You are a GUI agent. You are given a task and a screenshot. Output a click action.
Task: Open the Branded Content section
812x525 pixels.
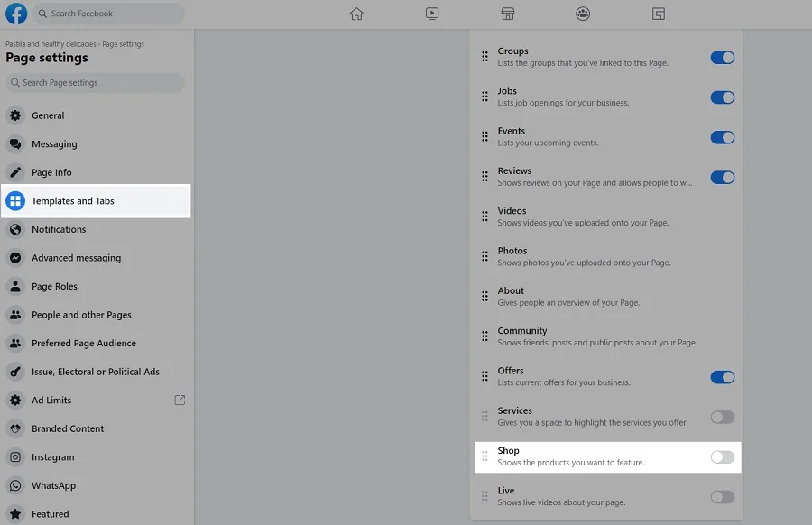[x=68, y=428]
